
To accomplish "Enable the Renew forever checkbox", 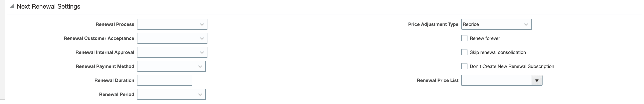I will (464, 38).
